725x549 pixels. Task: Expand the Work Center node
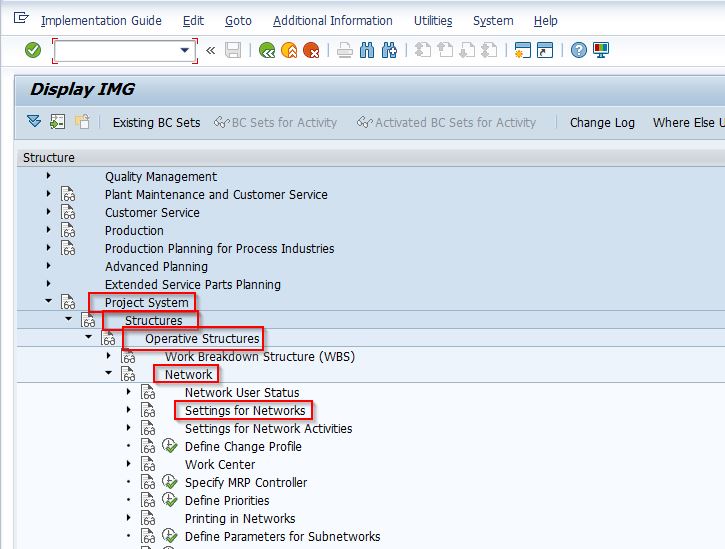click(x=129, y=464)
